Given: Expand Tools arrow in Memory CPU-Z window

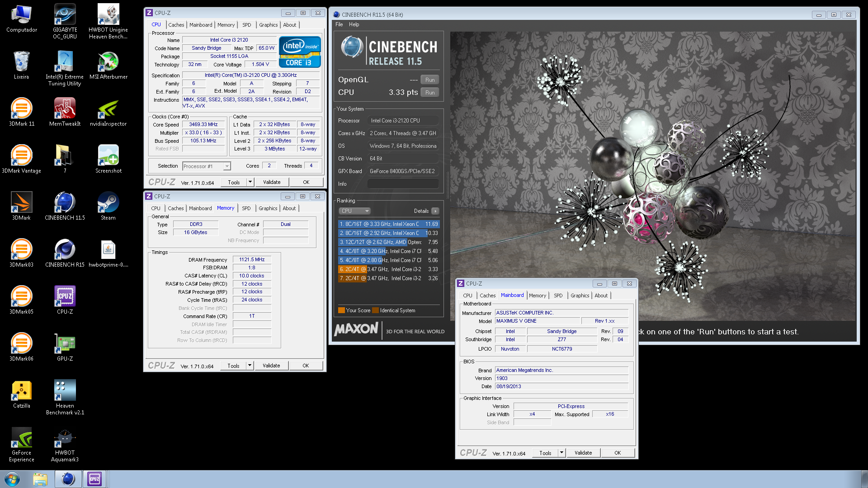Looking at the screenshot, I should 250,366.
